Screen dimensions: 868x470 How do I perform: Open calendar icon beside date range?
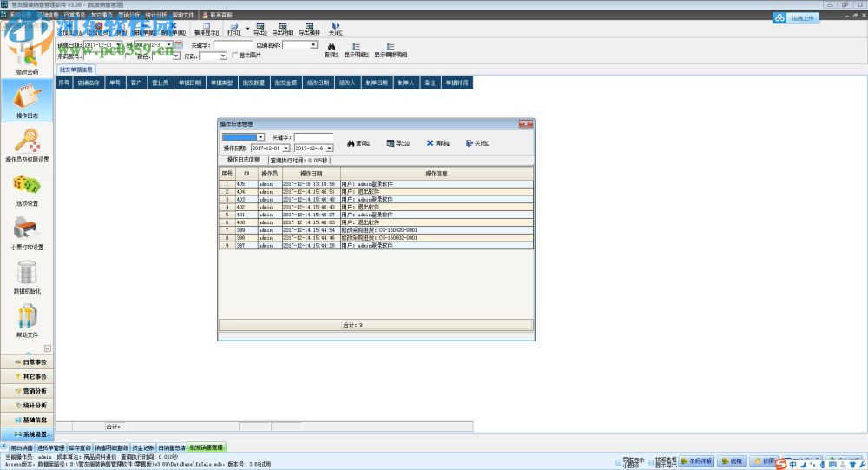coord(178,44)
